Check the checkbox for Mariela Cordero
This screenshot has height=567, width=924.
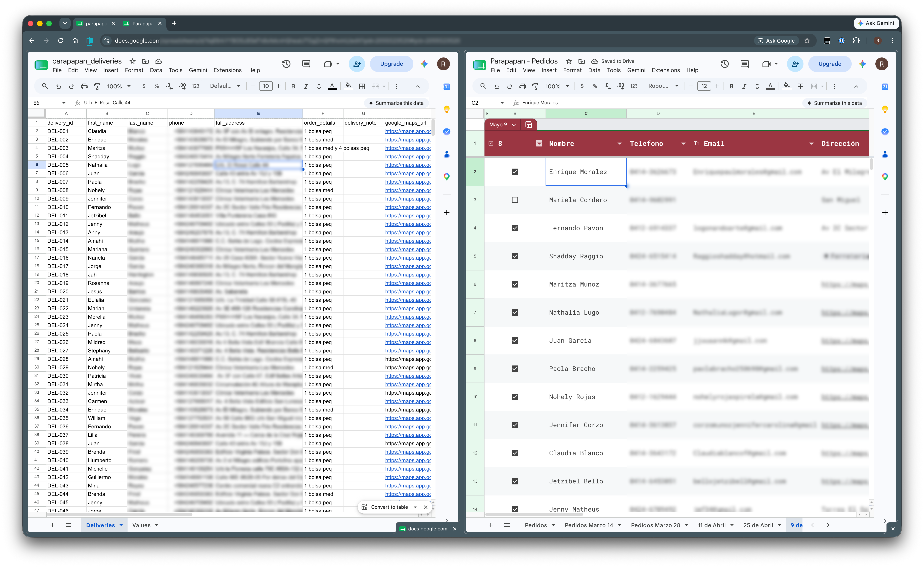[x=515, y=200]
